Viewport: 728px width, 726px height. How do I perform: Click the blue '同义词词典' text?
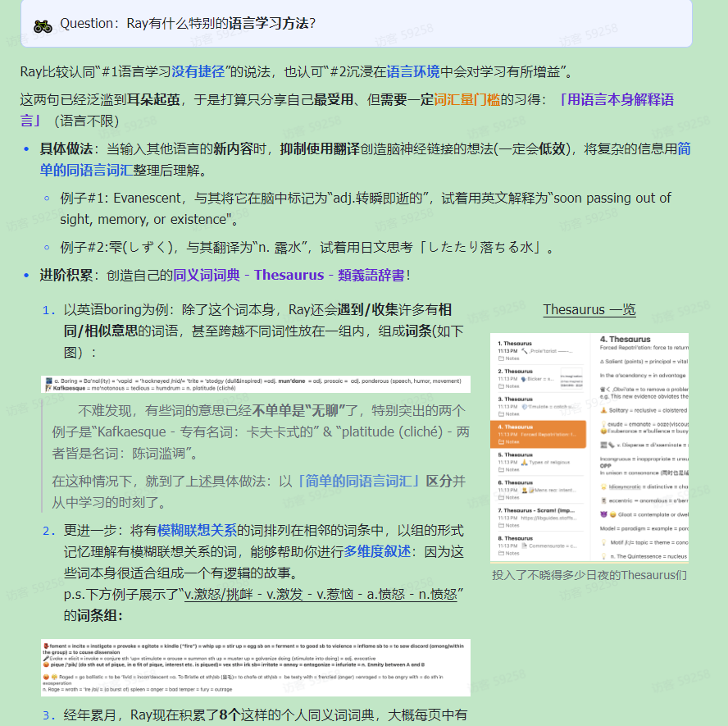pyautogui.click(x=208, y=275)
